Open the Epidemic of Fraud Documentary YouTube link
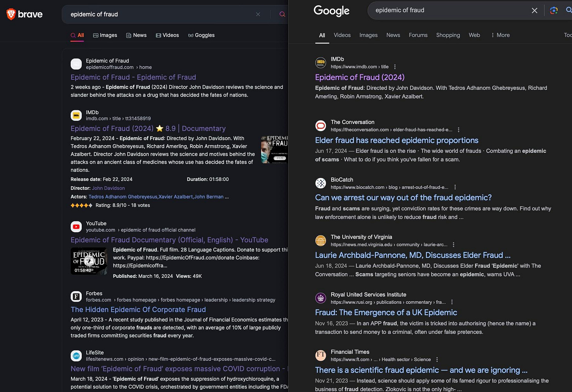The height and width of the screenshot is (392, 572). [169, 240]
